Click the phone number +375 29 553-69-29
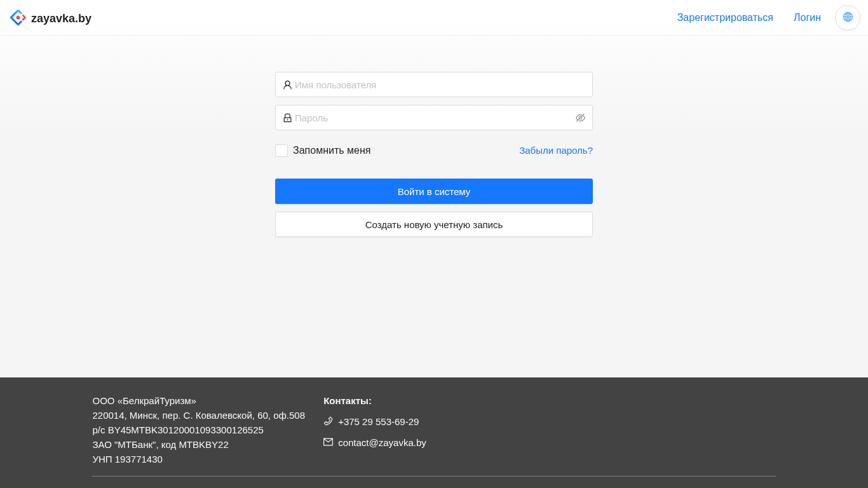 tap(378, 422)
